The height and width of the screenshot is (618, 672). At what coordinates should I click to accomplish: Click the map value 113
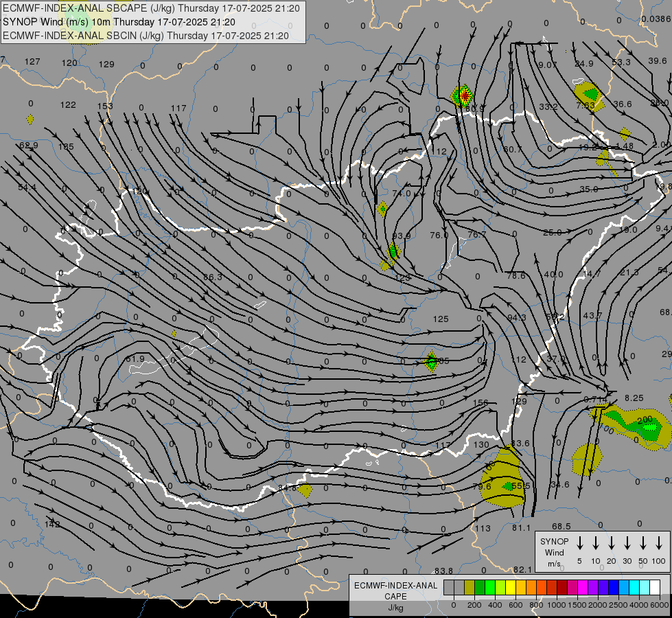pyautogui.click(x=483, y=528)
